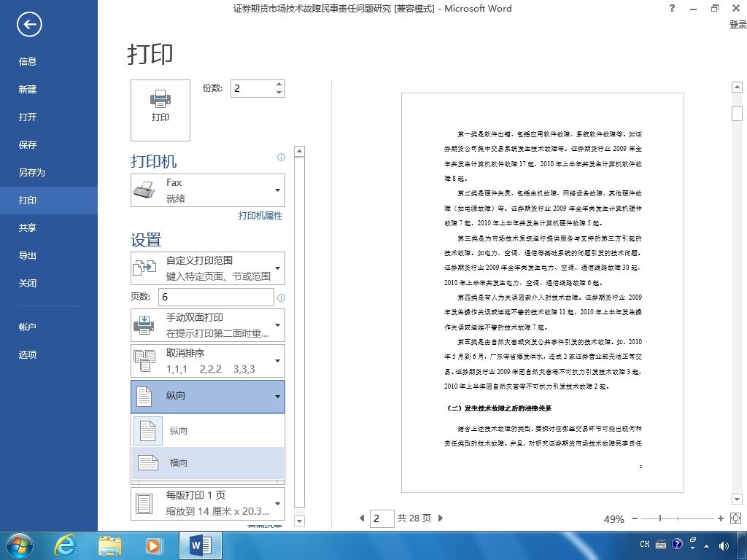Viewport: 747px width, 560px height.
Task: Click the copies number field
Action: 252,88
